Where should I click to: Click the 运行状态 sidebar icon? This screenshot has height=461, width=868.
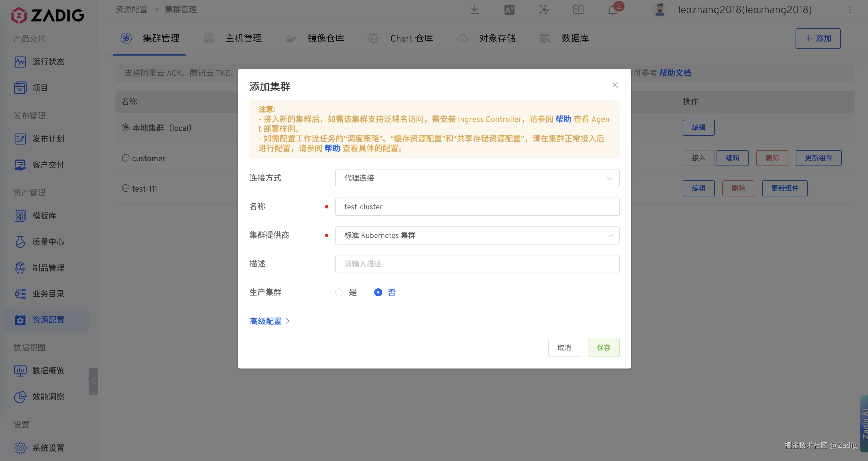coord(20,62)
